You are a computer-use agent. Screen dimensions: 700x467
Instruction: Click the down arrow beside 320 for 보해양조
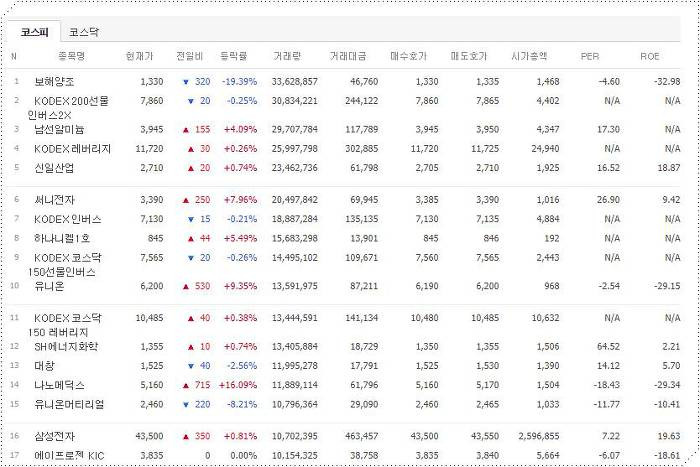pos(186,82)
